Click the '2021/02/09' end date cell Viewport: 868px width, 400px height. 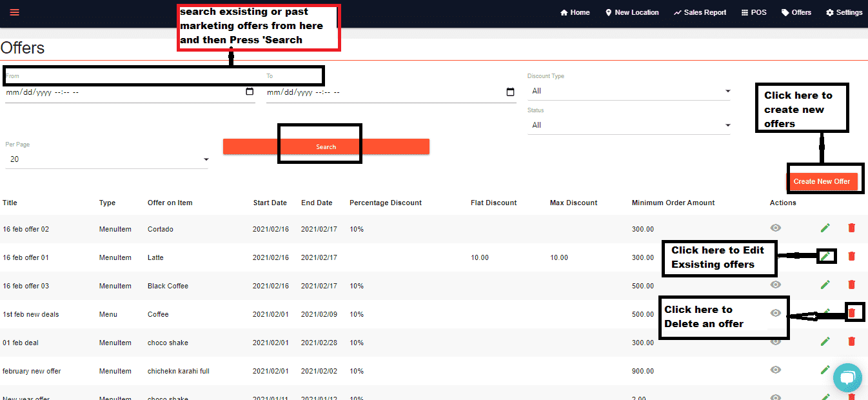point(319,314)
